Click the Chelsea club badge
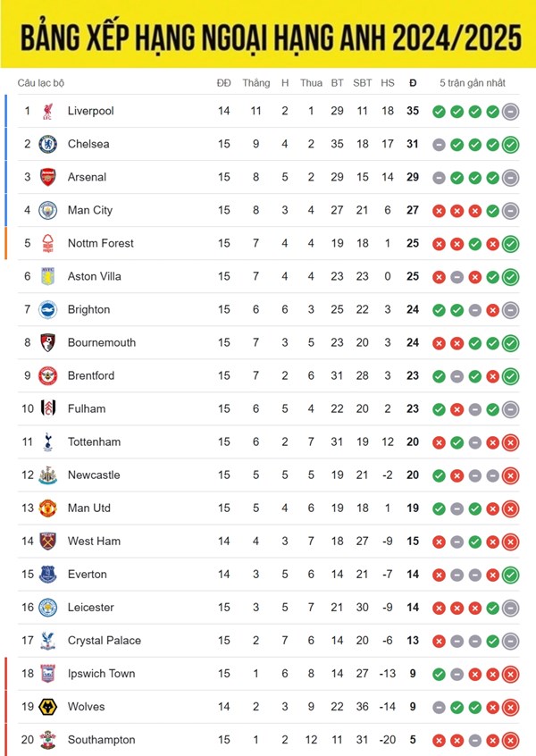Viewport: 536px width, 756px height. click(47, 144)
